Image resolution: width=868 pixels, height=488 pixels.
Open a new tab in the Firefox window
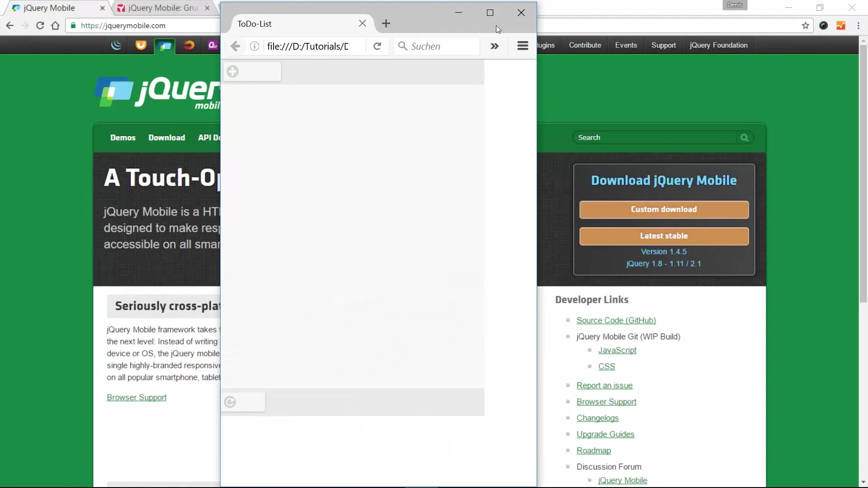pos(386,23)
